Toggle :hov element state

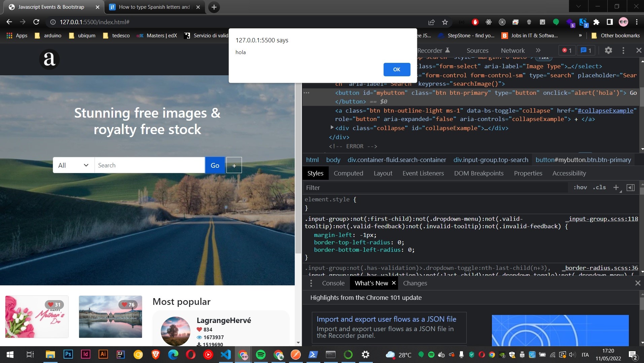click(x=580, y=188)
